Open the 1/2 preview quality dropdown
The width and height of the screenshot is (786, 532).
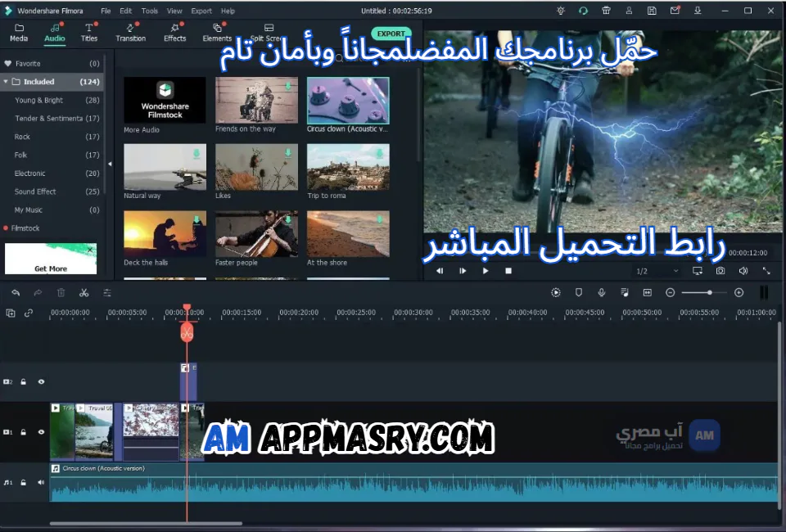[657, 271]
